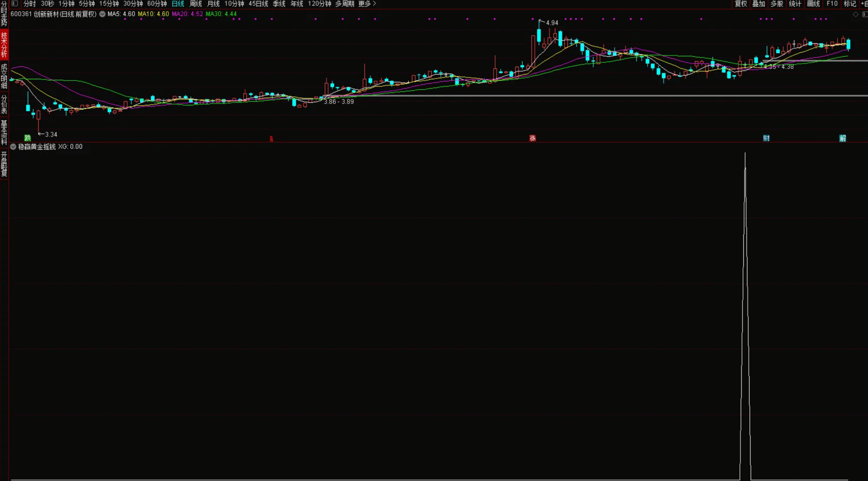This screenshot has width=868, height=481.
Task: Click the blue 财 marker icon
Action: click(x=766, y=138)
